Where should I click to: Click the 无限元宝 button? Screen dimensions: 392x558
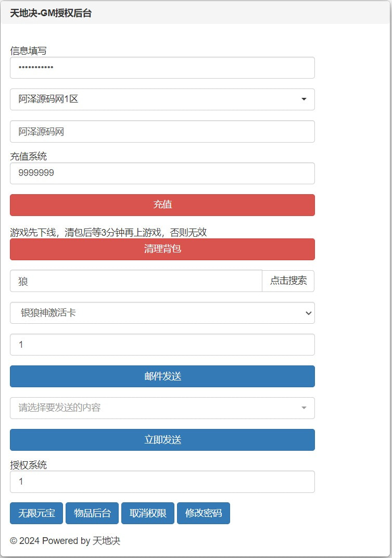(36, 513)
